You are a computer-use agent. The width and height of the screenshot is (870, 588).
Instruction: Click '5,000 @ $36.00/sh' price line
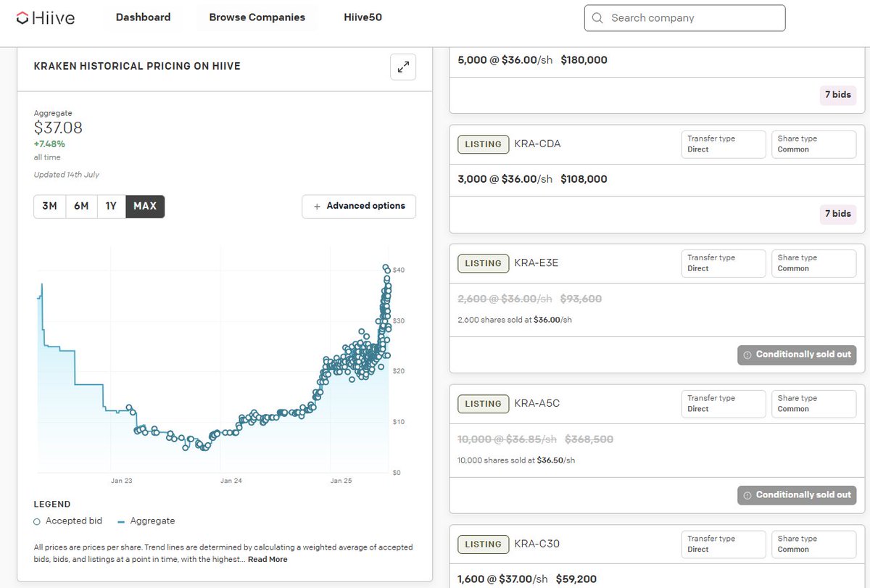pos(505,59)
